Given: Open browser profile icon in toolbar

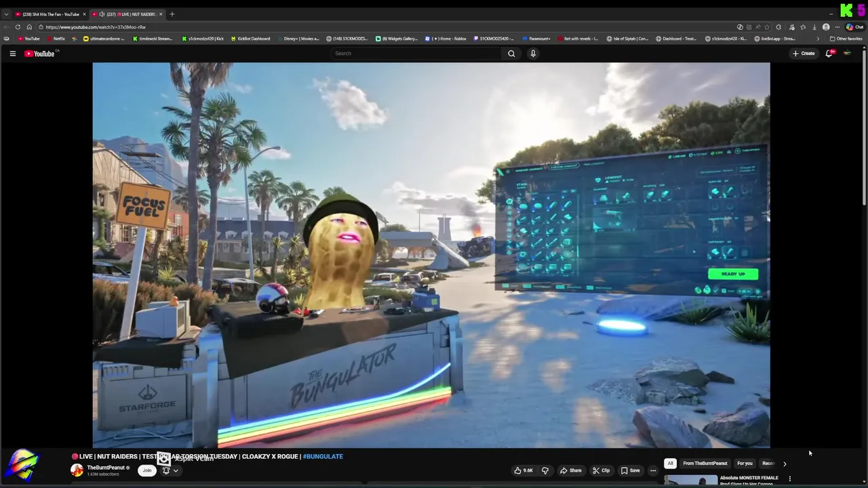Looking at the screenshot, I should coord(826,27).
